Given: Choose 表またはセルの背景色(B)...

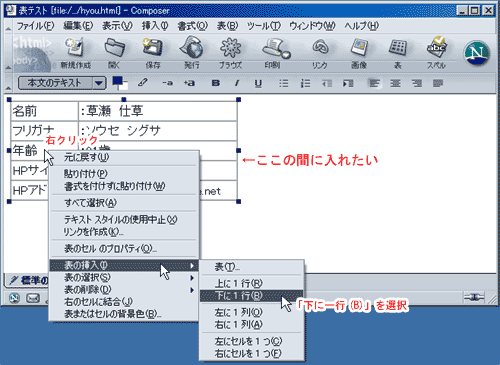Looking at the screenshot, I should point(124,314).
